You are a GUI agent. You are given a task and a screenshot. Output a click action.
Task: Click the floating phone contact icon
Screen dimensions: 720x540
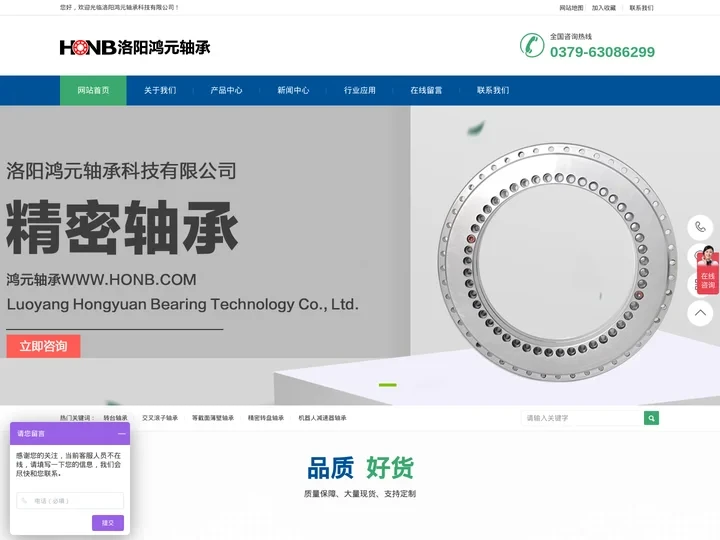coord(700,227)
